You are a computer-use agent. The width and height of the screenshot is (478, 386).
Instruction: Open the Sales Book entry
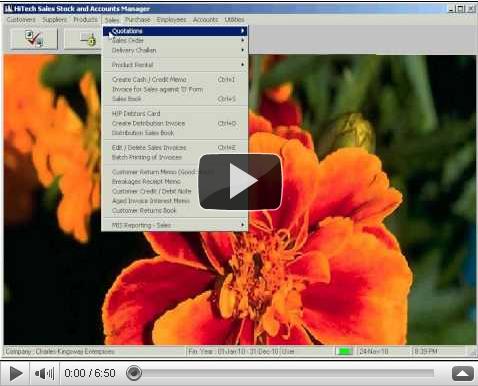coord(175,99)
